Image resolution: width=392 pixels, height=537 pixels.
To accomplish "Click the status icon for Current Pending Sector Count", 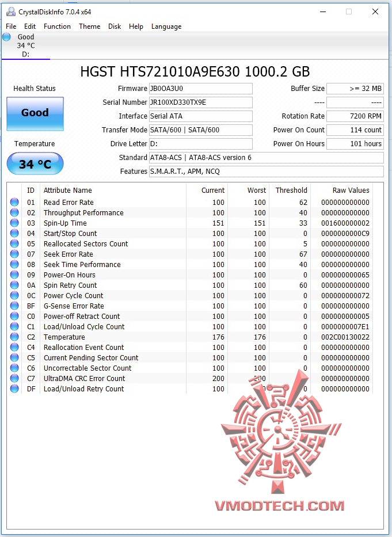I will [14, 357].
